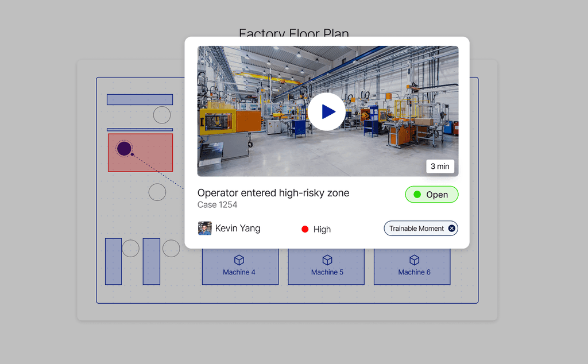Click the 3 min duration badge
The image size is (588, 364).
tap(440, 166)
